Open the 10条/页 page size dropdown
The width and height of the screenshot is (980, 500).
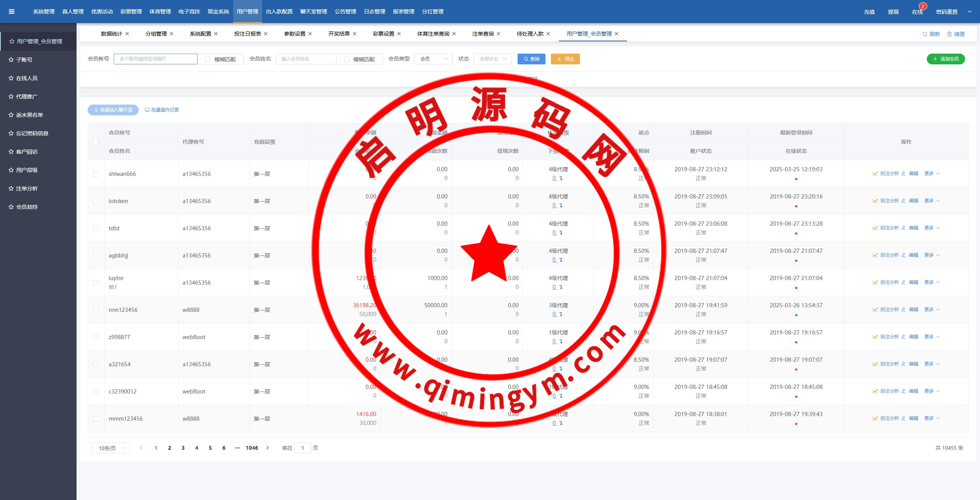click(110, 448)
